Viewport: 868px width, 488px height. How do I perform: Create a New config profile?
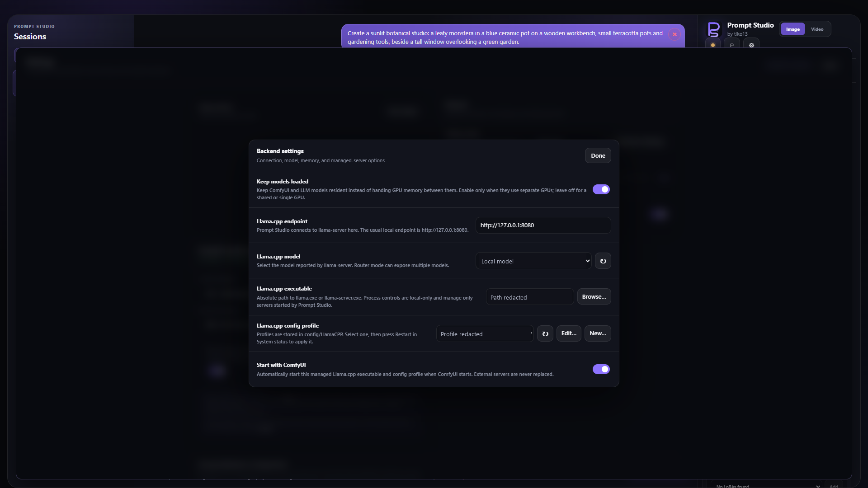click(598, 333)
